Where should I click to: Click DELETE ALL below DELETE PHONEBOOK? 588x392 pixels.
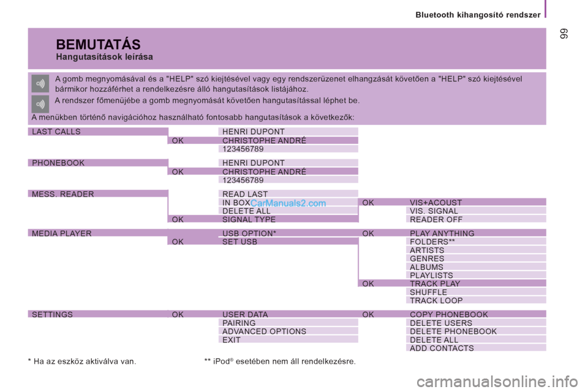pos(476,340)
